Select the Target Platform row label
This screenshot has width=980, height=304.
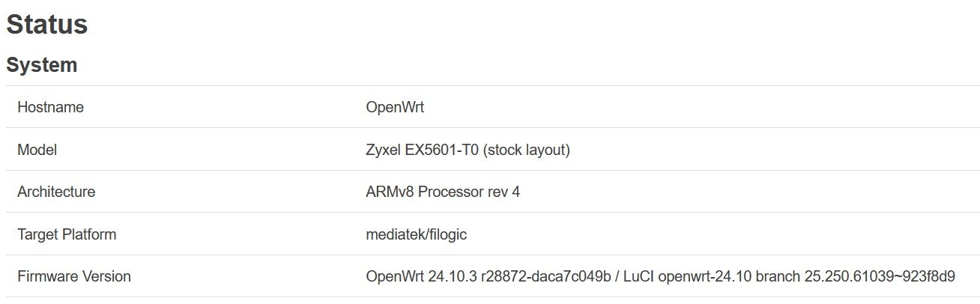point(67,234)
